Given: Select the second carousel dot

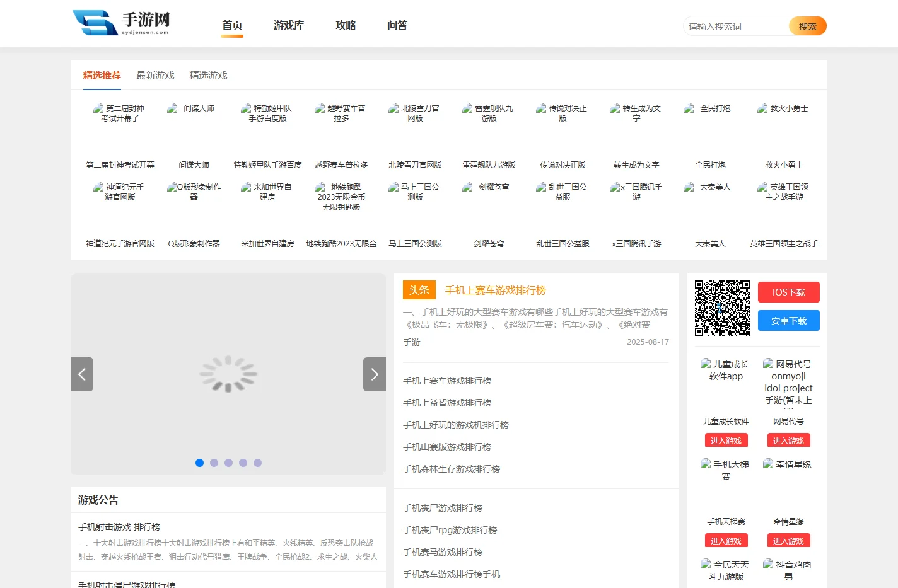Looking at the screenshot, I should pyautogui.click(x=214, y=463).
